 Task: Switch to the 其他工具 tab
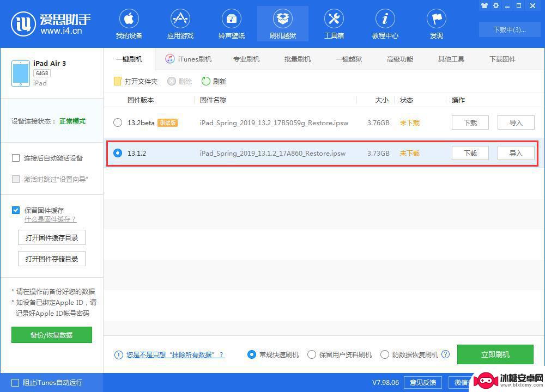[451, 59]
